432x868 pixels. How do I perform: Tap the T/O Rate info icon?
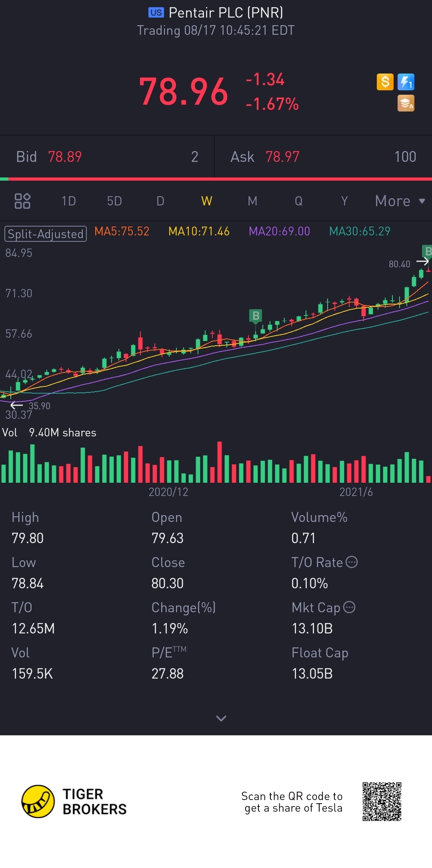[351, 562]
